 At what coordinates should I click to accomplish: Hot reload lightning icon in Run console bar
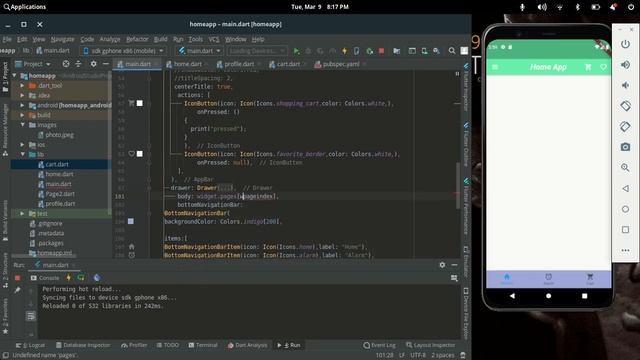pyautogui.click(x=69, y=278)
